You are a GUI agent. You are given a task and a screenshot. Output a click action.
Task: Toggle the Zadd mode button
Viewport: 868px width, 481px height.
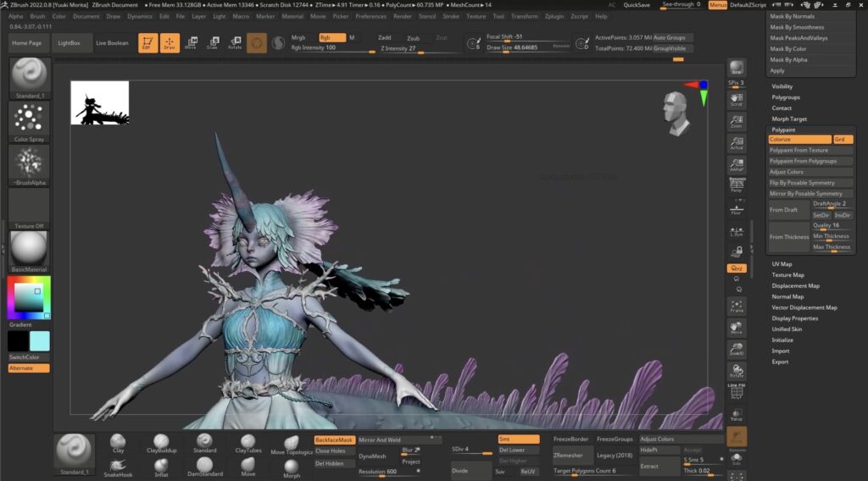click(385, 38)
